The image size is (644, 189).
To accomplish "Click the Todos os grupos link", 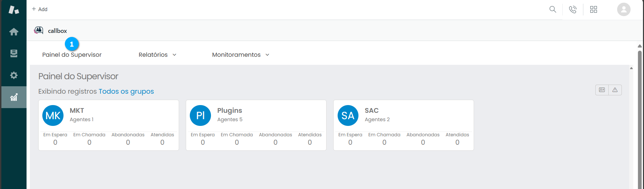I will pos(126,91).
